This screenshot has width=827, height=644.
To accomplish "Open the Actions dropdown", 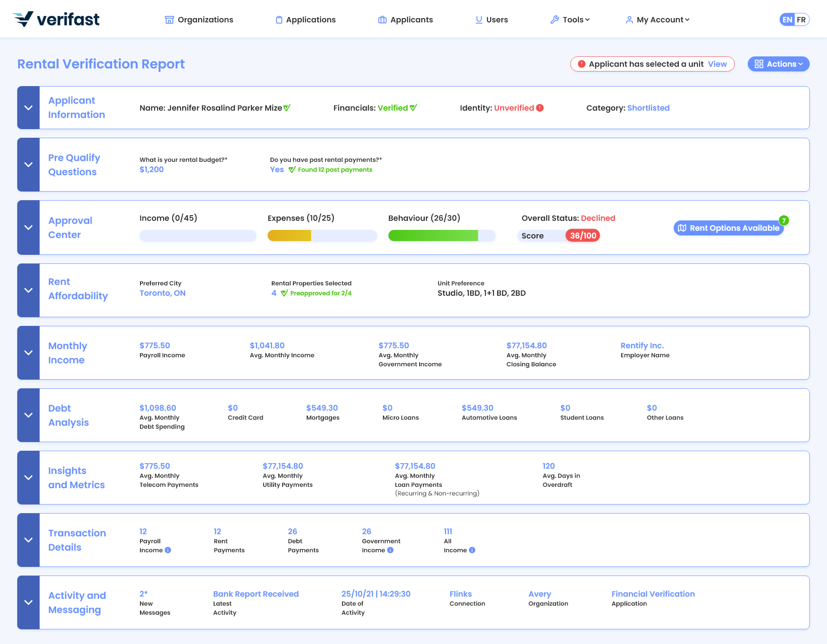I will click(778, 64).
